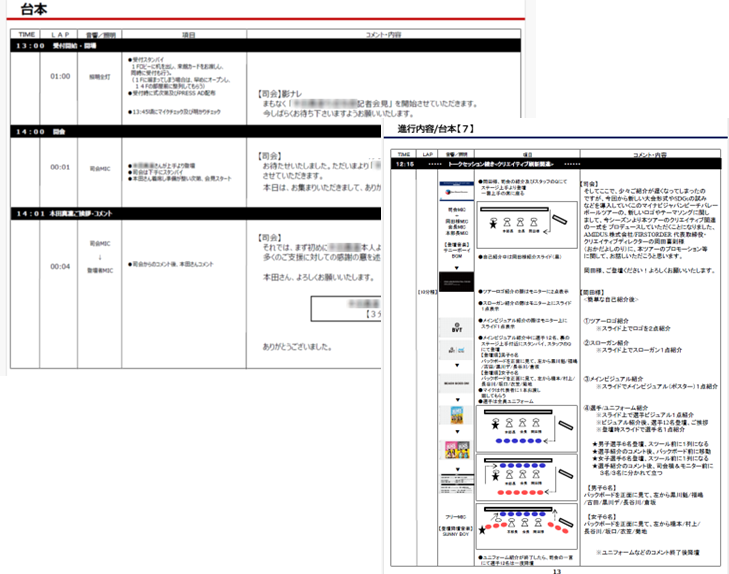
Task: Click stage diagram with curved red dots
Action: (527, 526)
